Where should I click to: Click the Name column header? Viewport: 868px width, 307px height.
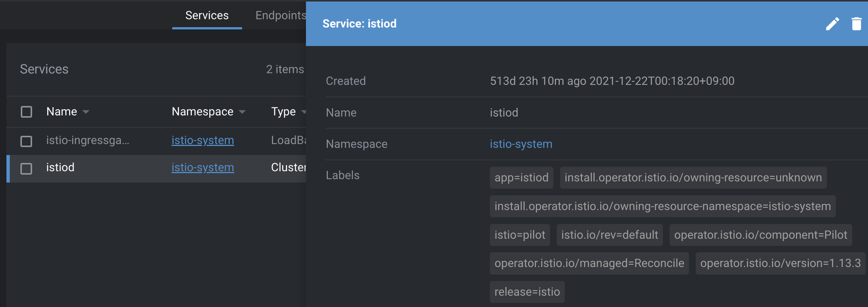click(x=62, y=112)
